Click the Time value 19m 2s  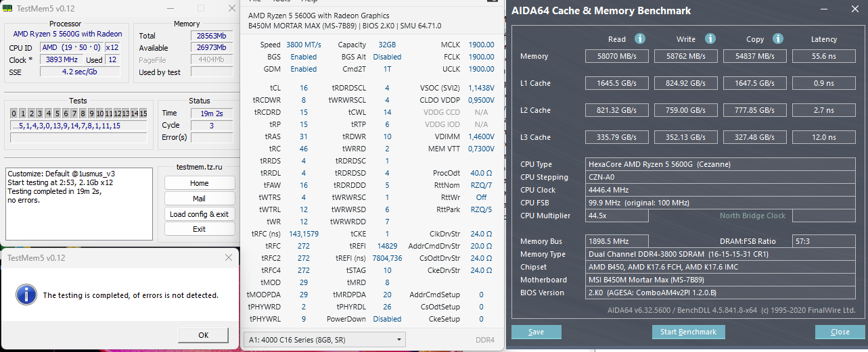tap(210, 113)
